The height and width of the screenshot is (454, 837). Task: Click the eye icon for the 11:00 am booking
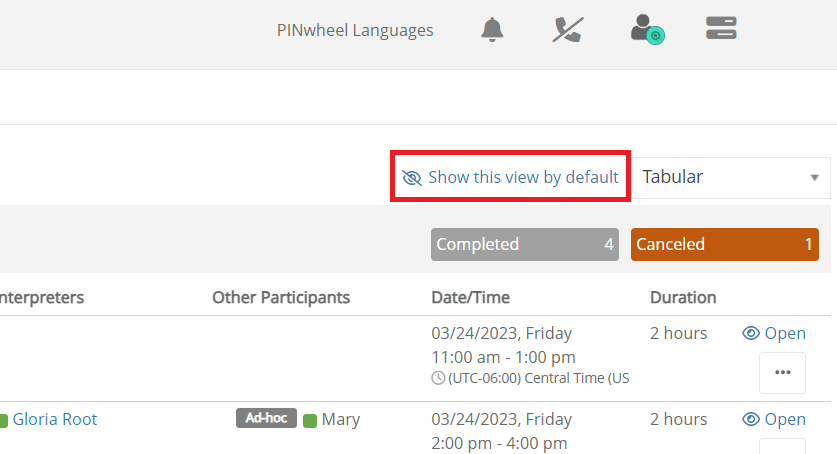pos(751,333)
